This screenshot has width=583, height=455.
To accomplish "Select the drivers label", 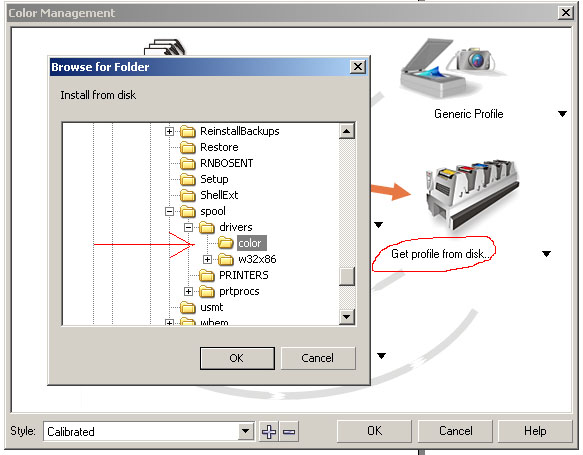I will coord(236,227).
